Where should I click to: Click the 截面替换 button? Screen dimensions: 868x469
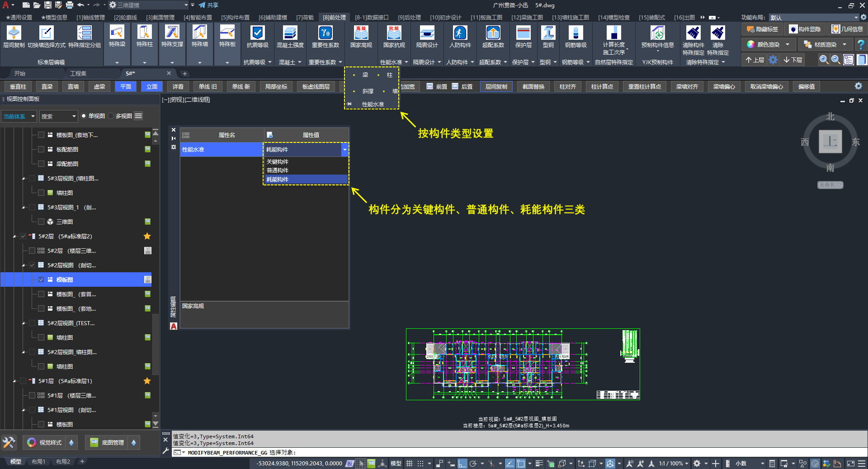pos(533,86)
